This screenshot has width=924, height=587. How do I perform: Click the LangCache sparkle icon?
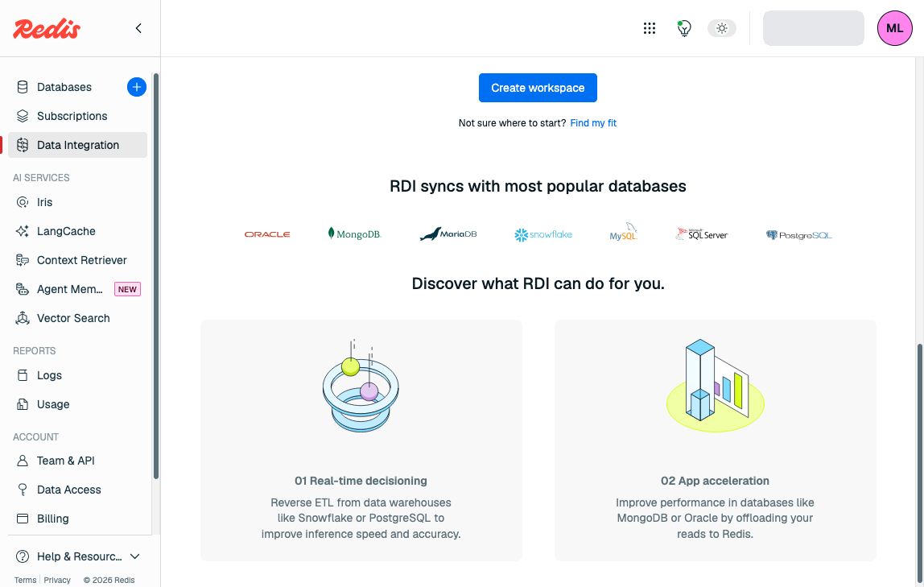click(x=23, y=231)
